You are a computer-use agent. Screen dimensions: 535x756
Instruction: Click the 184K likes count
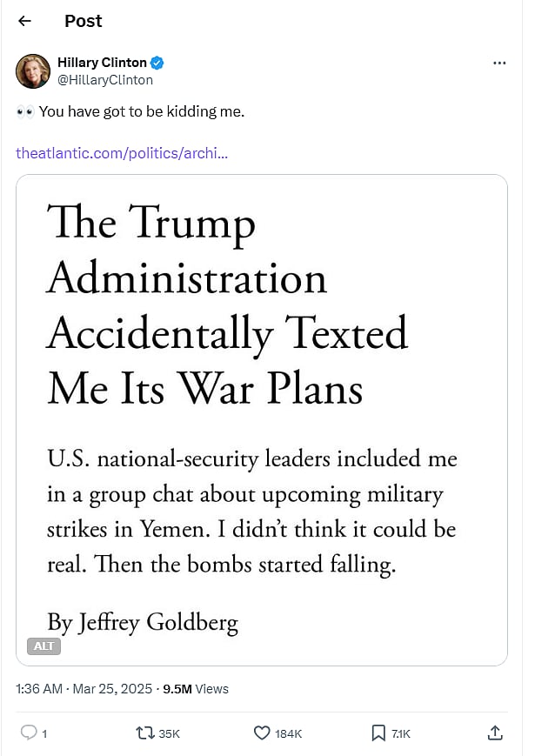pos(288,733)
